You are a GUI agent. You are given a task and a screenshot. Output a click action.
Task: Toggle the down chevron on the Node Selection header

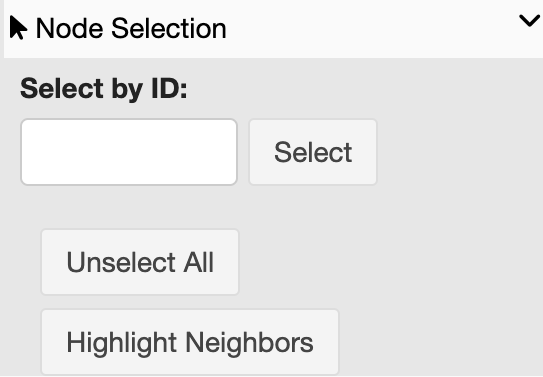[529, 21]
